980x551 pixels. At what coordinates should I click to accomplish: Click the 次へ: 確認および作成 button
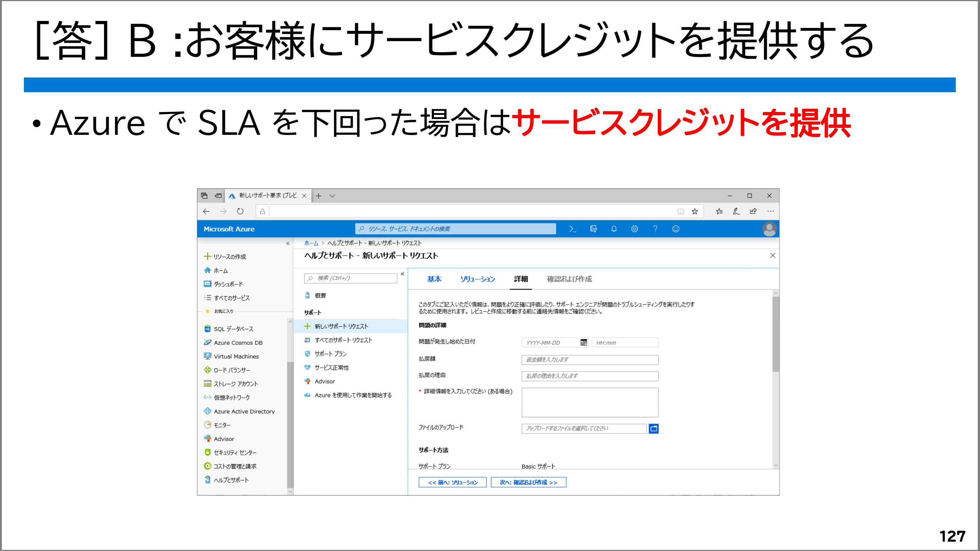tap(528, 482)
